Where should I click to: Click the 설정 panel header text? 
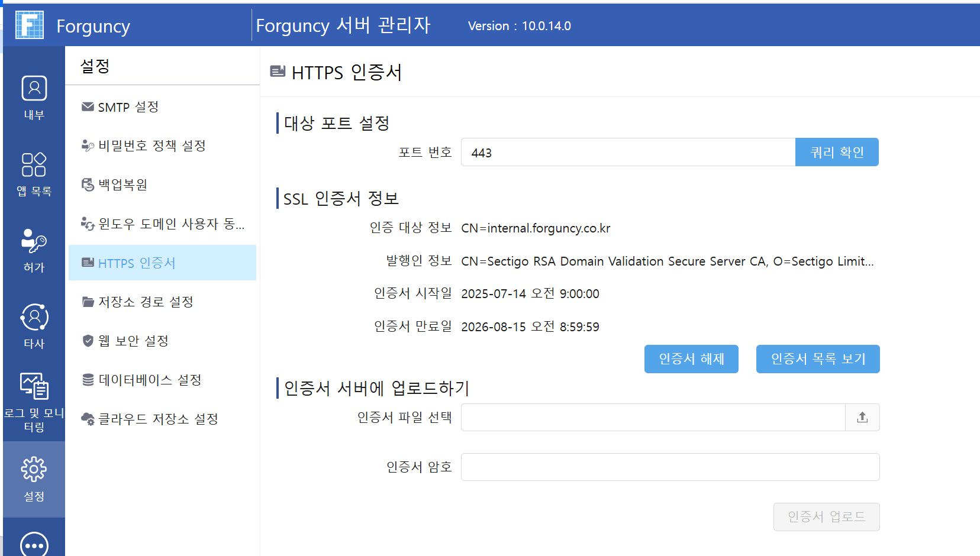click(95, 66)
